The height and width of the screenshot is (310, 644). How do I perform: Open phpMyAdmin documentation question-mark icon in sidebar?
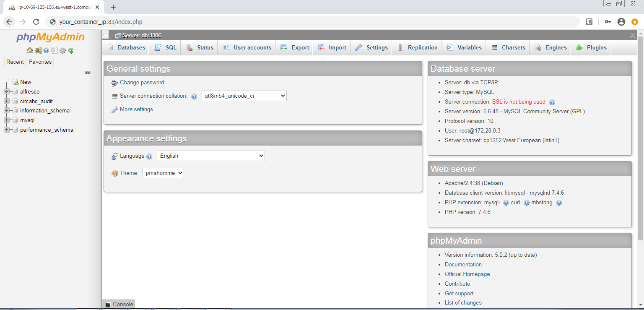click(x=46, y=50)
